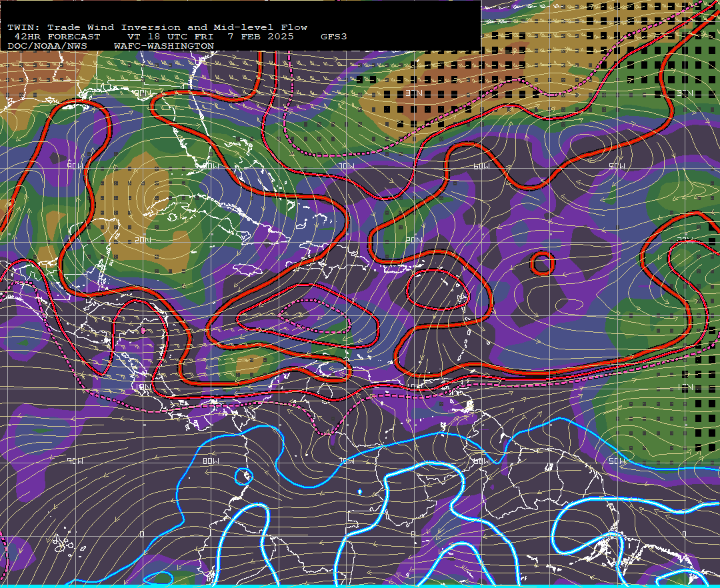Viewport: 720px width, 588px height.
Task: Click the 50W label in the northern Atlantic row
Action: pos(617,166)
